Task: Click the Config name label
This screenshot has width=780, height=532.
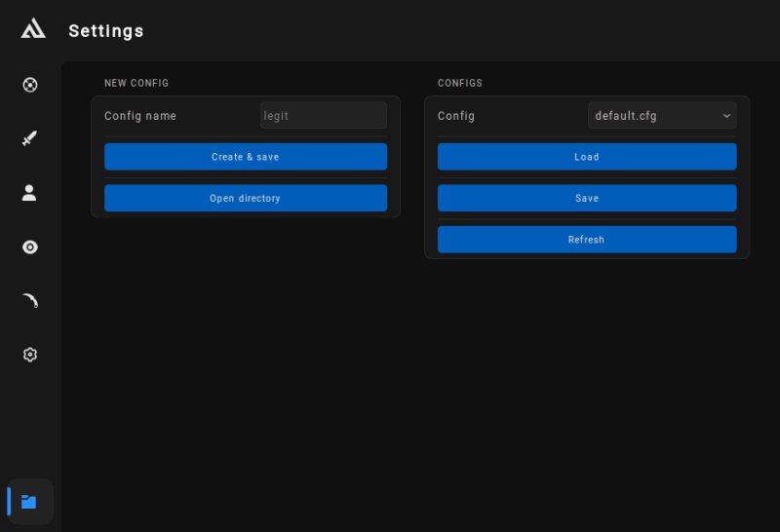Action: tap(140, 116)
